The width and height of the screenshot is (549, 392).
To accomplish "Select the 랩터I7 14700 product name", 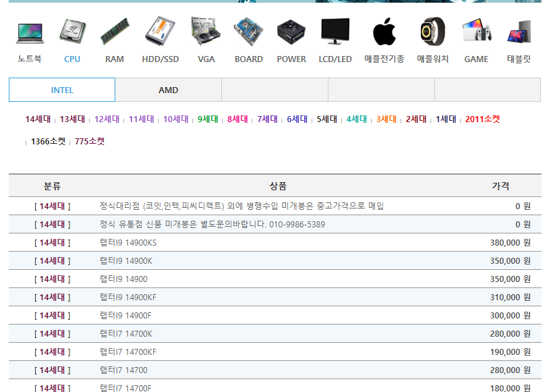I will pyautogui.click(x=123, y=370).
